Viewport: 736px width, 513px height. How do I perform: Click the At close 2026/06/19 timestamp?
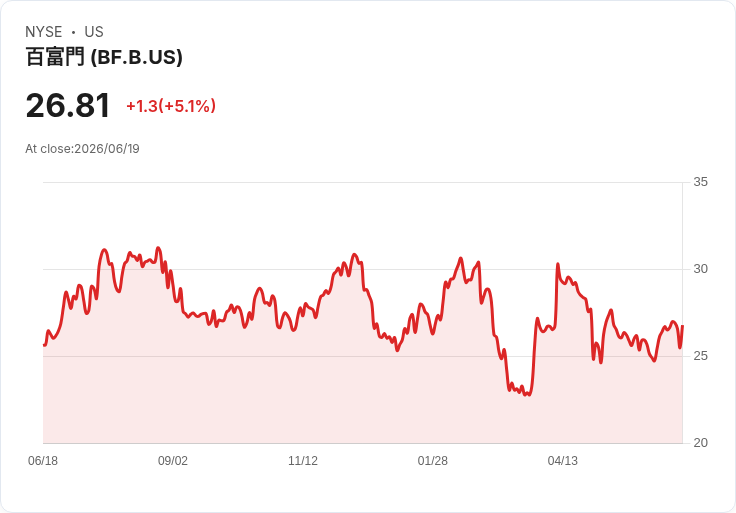point(82,149)
